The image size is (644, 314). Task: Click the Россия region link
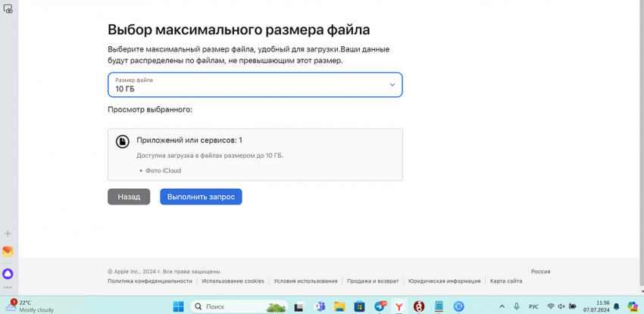pyautogui.click(x=540, y=271)
